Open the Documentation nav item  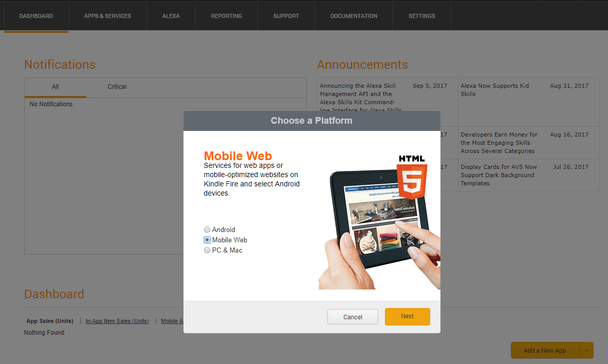point(354,16)
